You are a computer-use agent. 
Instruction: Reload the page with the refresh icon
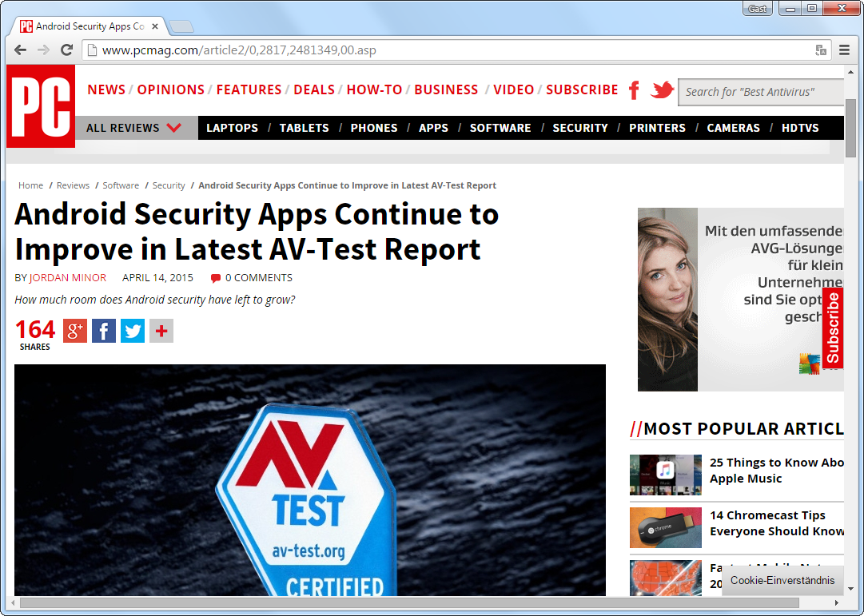(66, 50)
